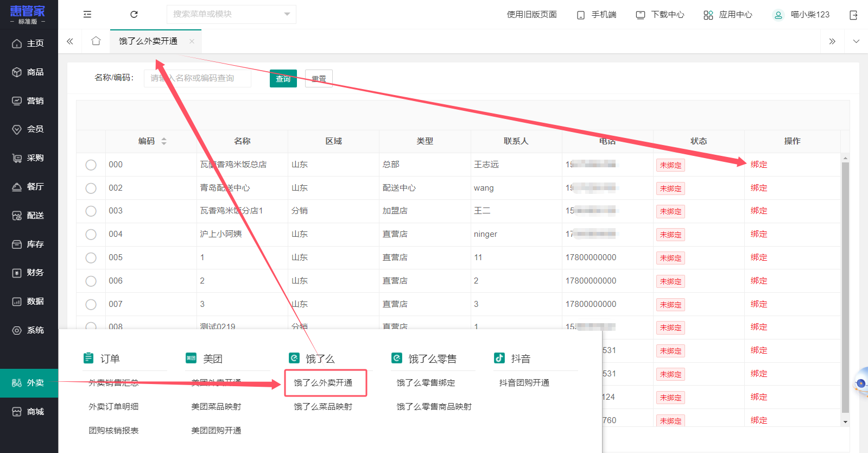This screenshot has height=453, width=868.
Task: Click 绑定 for store 002 青岛配送中心
Action: [759, 188]
